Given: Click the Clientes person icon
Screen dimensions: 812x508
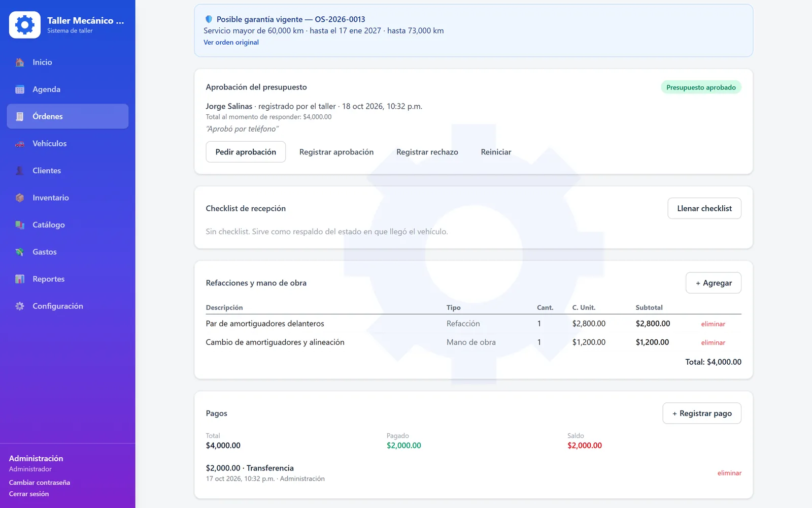Looking at the screenshot, I should tap(20, 171).
